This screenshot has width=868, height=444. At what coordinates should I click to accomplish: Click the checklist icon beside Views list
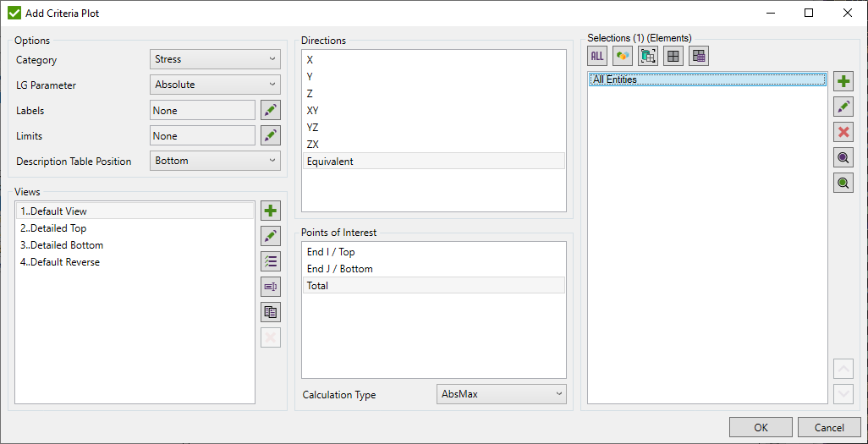271,261
